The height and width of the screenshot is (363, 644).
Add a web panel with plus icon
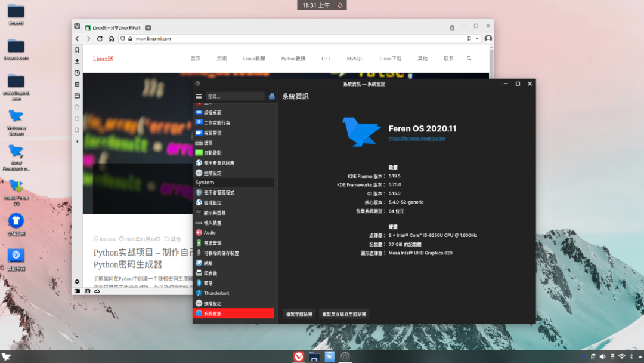tap(77, 141)
